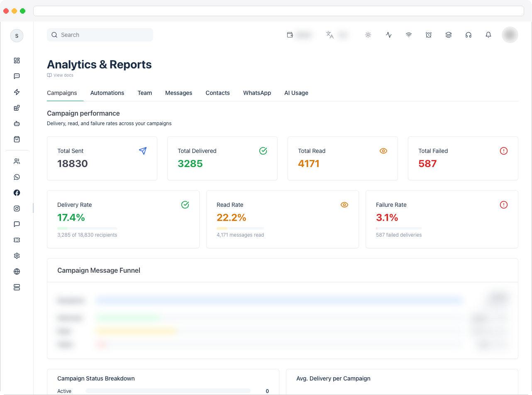Click '3,285 of 18,830 recipients' text

87,235
